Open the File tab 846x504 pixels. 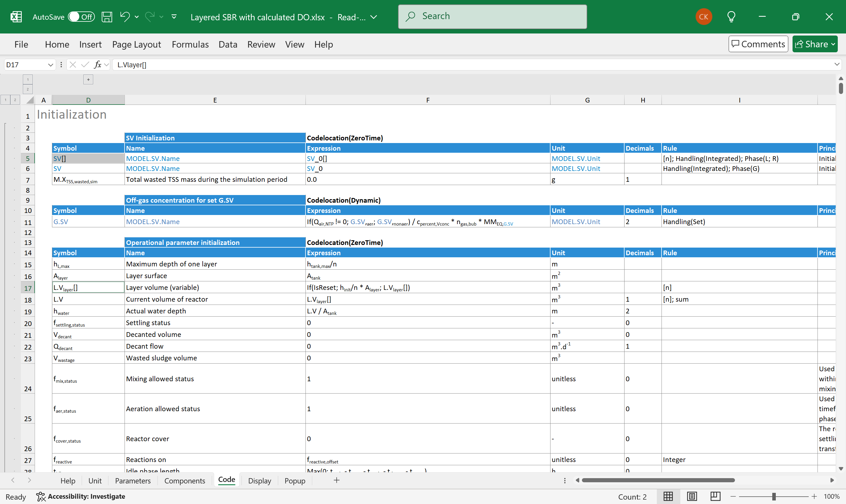[x=21, y=44]
